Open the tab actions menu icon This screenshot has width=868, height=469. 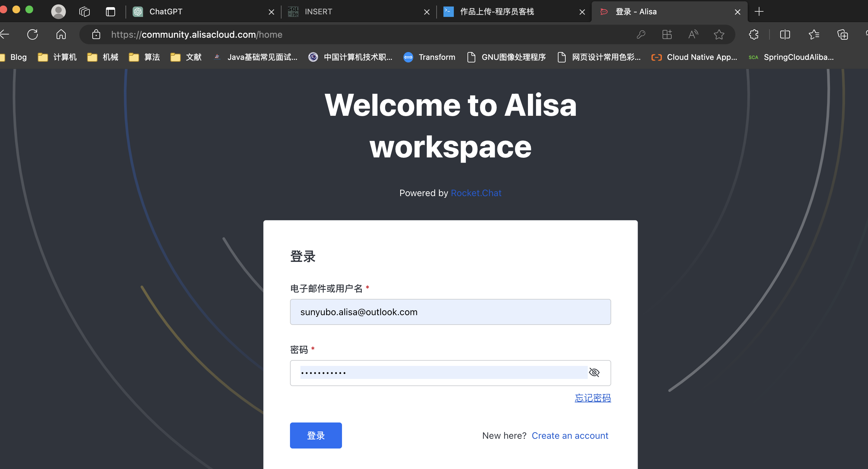pyautogui.click(x=111, y=12)
